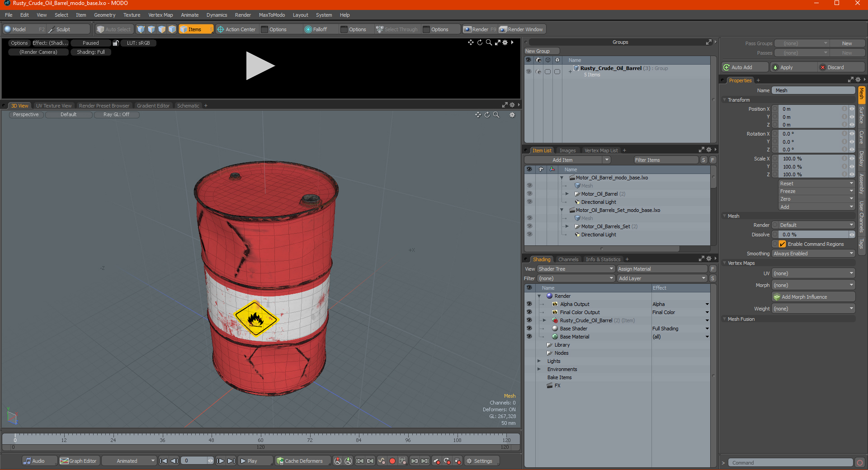Open UV vertex map dropdown
868x470 pixels.
point(813,273)
